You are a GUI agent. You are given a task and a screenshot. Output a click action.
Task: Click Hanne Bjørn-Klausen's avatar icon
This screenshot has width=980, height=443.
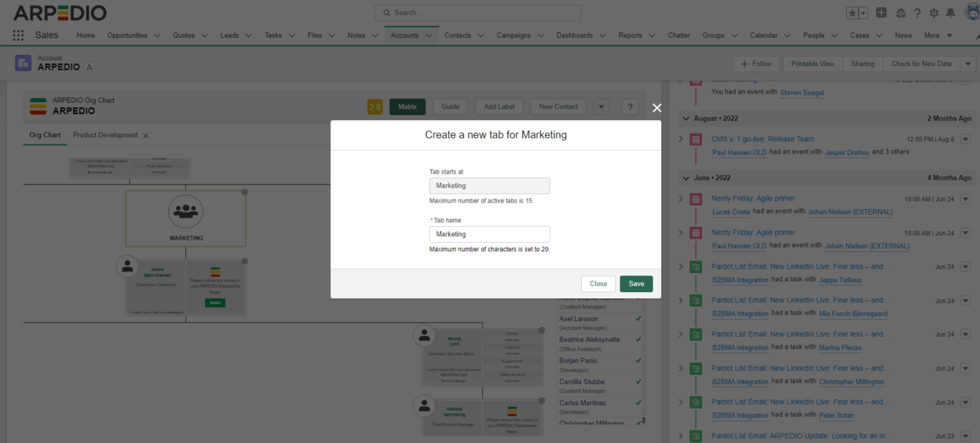point(127,267)
